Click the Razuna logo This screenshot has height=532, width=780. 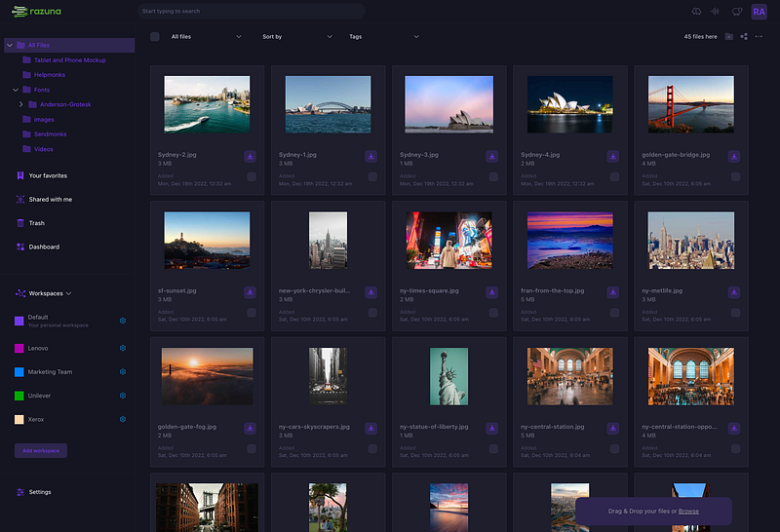tap(36, 11)
